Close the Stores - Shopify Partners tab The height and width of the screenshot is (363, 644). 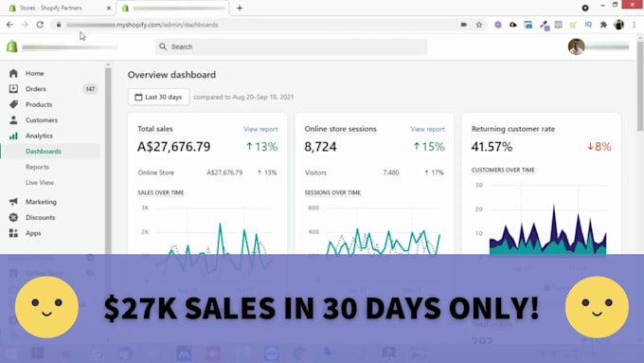tap(109, 8)
